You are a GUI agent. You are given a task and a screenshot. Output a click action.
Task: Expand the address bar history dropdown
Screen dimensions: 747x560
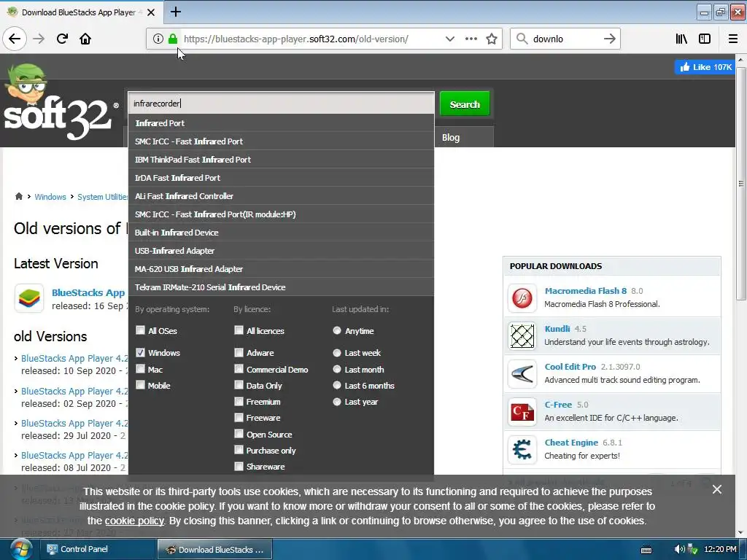[449, 39]
